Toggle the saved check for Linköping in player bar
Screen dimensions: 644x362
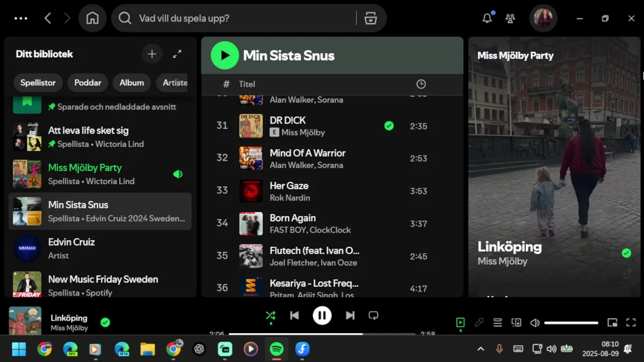105,322
